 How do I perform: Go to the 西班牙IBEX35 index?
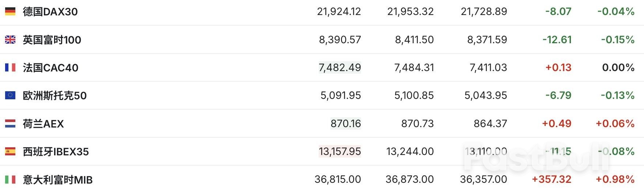pos(56,152)
